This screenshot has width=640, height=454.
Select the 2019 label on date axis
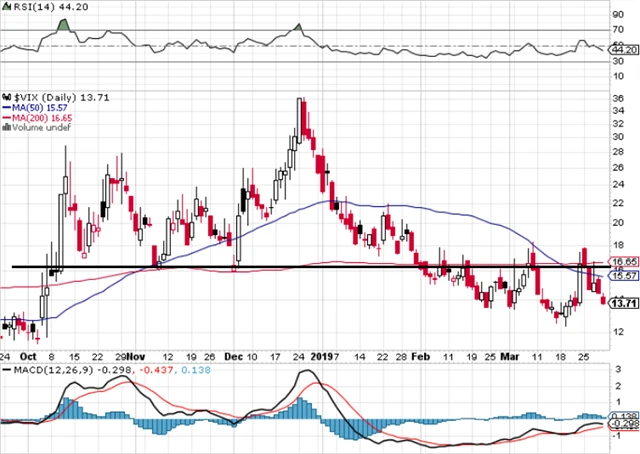coord(319,355)
